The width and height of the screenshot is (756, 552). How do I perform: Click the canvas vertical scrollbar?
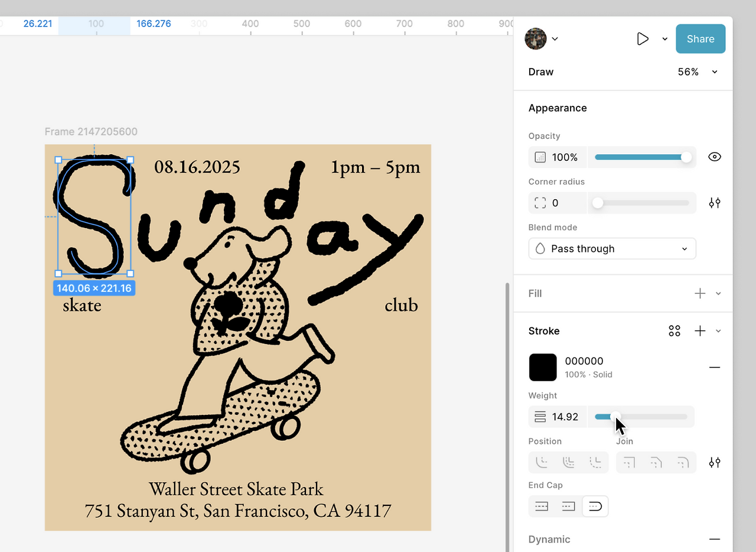[x=506, y=417]
